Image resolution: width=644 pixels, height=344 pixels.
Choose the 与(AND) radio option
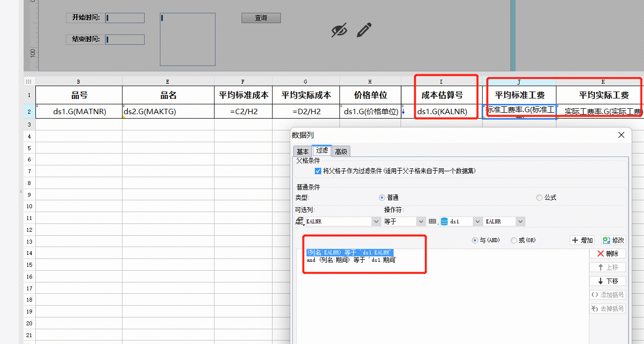475,241
